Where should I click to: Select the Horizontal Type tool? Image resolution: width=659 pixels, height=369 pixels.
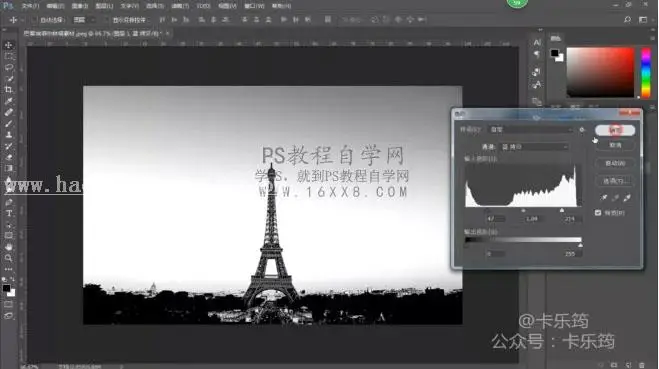click(8, 213)
